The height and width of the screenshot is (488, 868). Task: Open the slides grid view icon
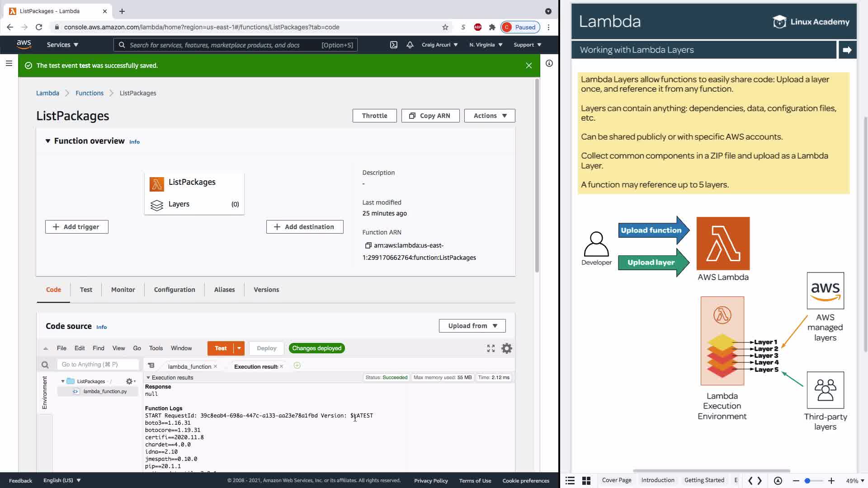586,481
